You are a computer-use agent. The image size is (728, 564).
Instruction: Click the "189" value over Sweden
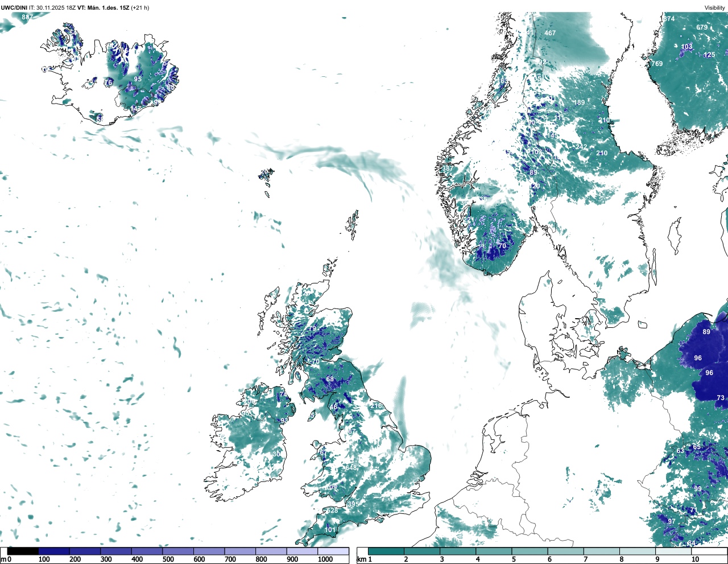579,102
